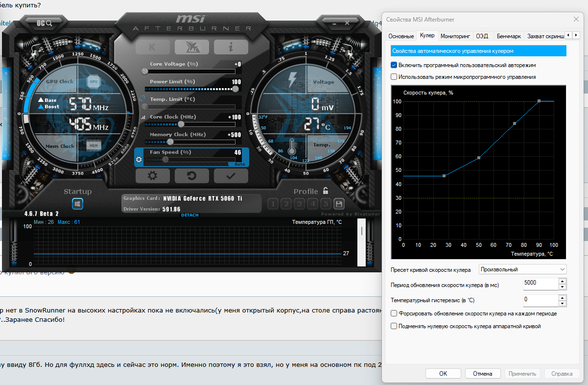Click the Temp. Limit slider knob
588x385 pixels.
pyautogui.click(x=144, y=106)
